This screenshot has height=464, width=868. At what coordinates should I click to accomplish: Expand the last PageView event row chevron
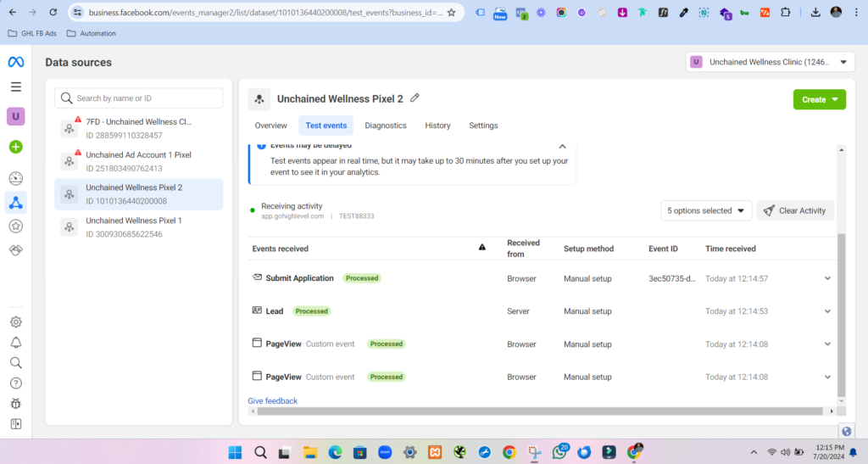coord(827,377)
